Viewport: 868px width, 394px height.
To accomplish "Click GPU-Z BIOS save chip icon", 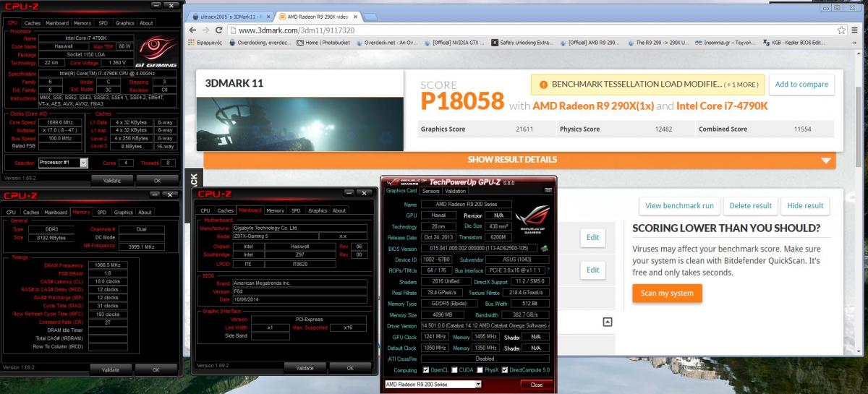I will [544, 248].
